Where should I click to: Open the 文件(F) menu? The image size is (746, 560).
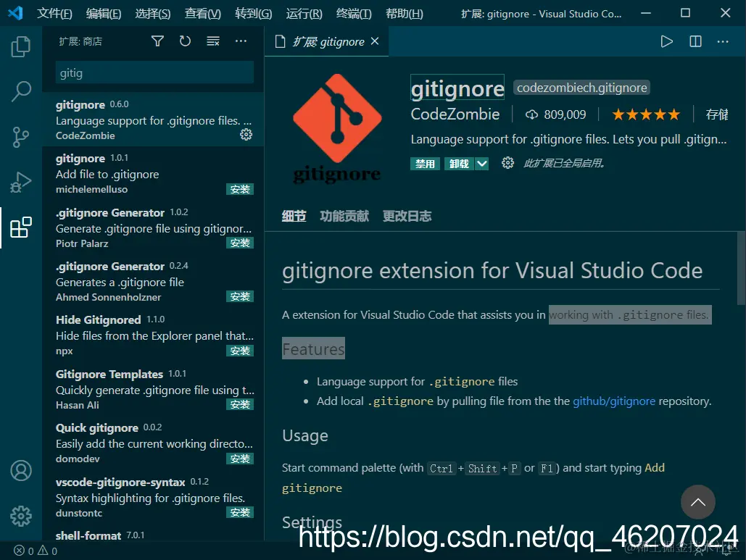point(54,13)
